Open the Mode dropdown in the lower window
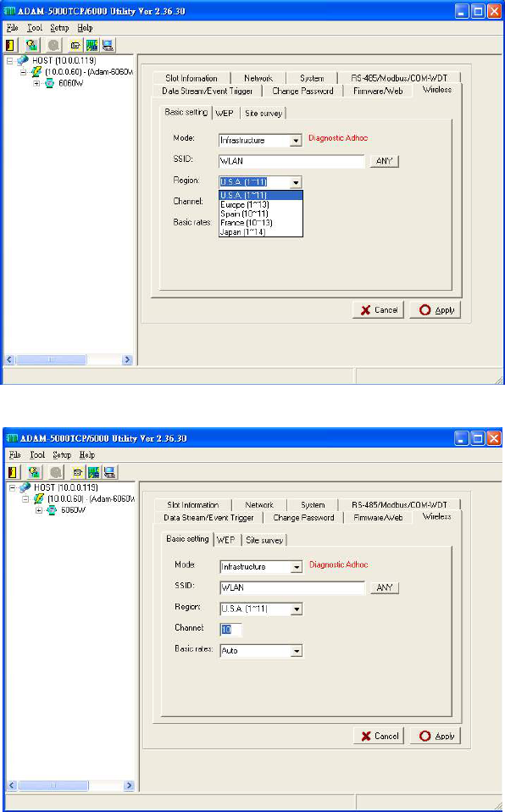 (x=297, y=567)
